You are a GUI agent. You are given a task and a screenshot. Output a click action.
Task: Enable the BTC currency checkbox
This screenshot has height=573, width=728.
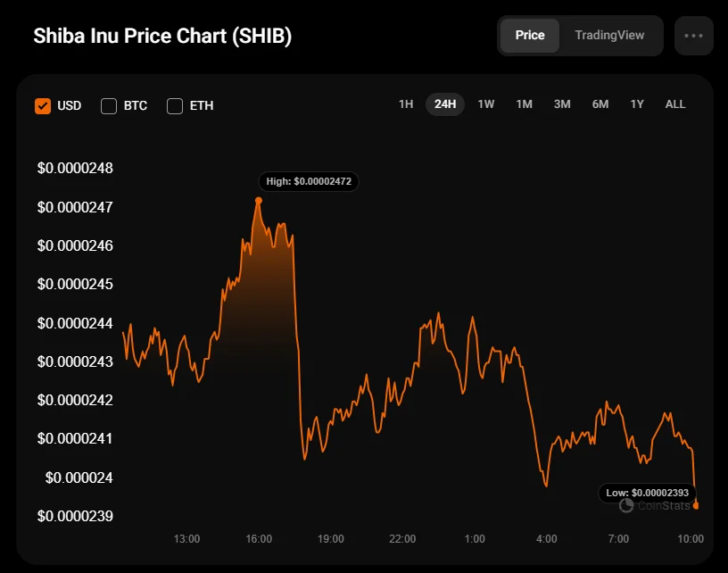[109, 106]
